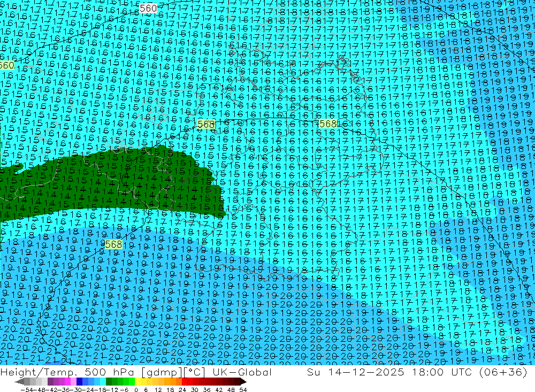535x392 pixels.
Task: Click the 560 contour label on the left edge
Action: [x=6, y=65]
